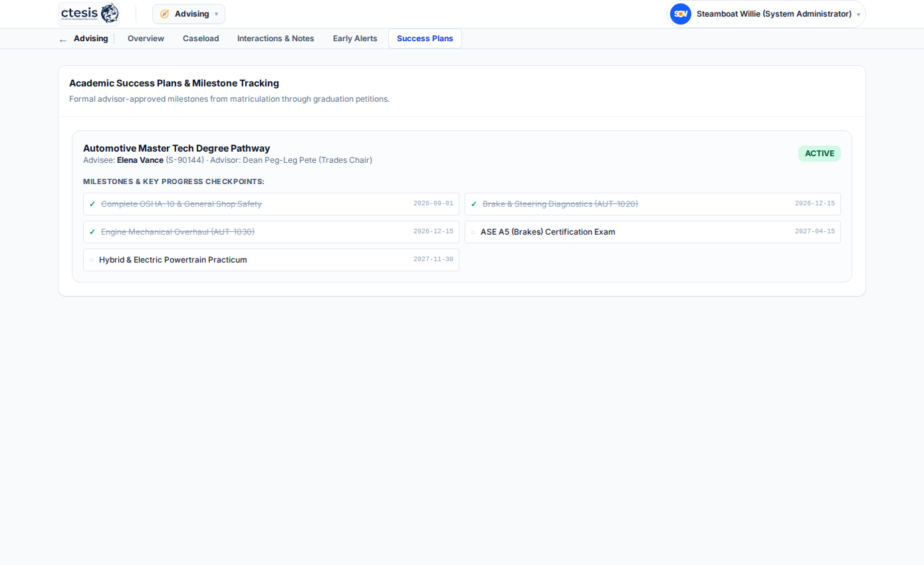Click the back arrow next to Advising
The image size is (924, 565).
(x=63, y=39)
